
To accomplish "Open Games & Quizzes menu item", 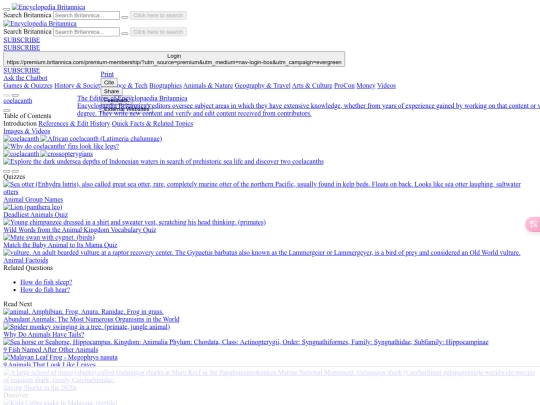I will (x=28, y=86).
